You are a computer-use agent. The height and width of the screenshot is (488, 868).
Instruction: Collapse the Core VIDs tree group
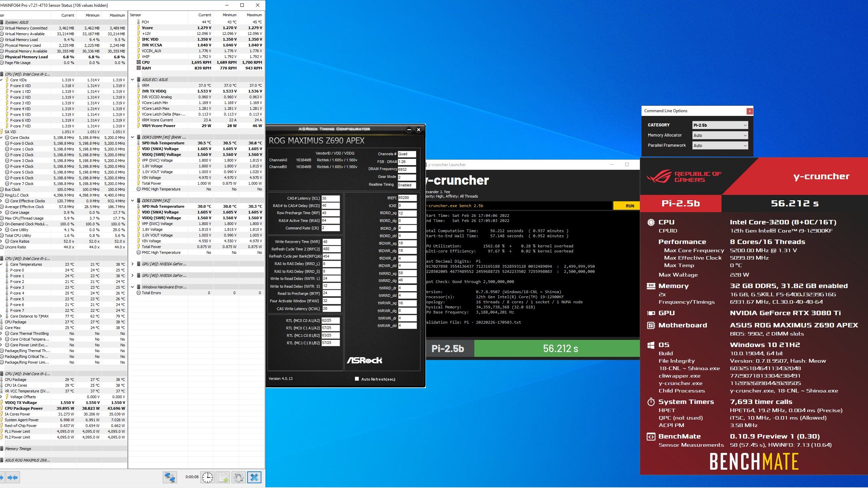2,80
